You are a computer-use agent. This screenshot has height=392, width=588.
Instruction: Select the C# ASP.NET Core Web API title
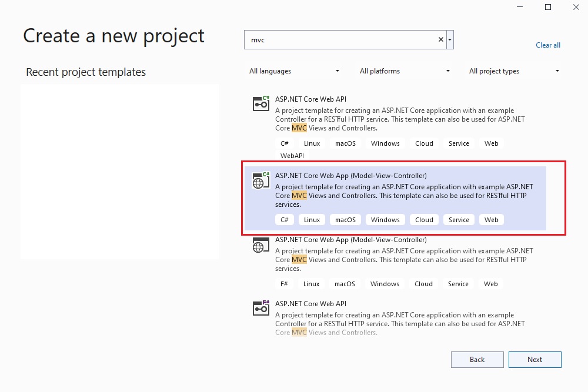point(310,99)
